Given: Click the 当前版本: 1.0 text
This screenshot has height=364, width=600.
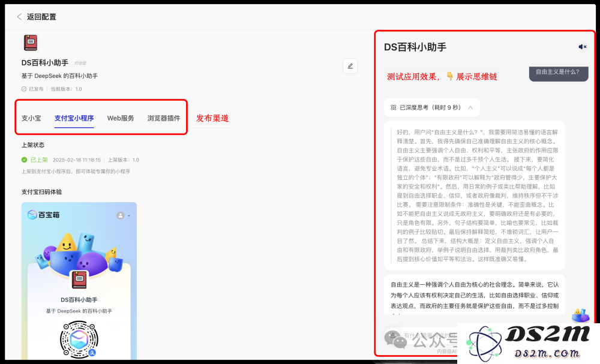Looking at the screenshot, I should [66, 89].
